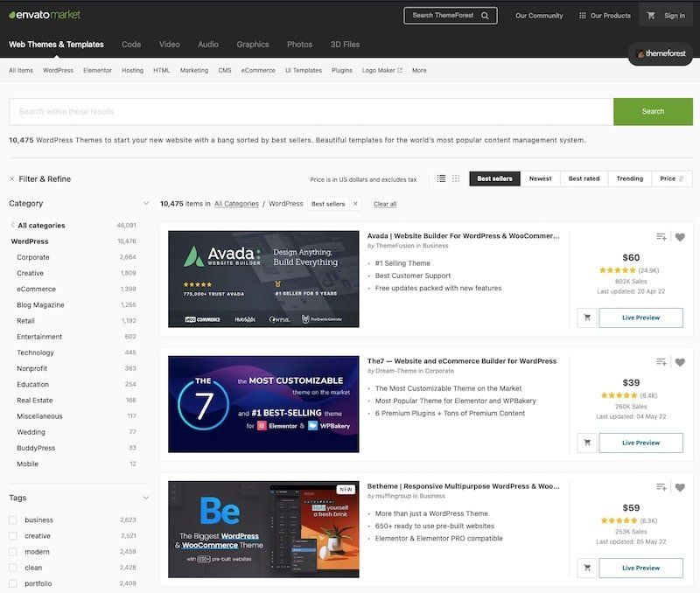Sort results by Best rated

pos(584,178)
